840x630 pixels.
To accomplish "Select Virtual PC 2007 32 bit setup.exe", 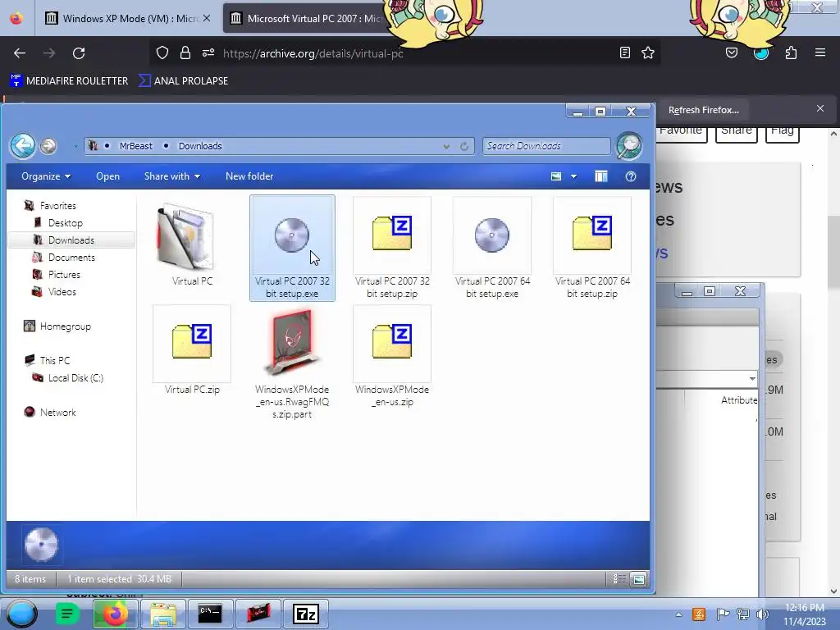I will (x=292, y=248).
